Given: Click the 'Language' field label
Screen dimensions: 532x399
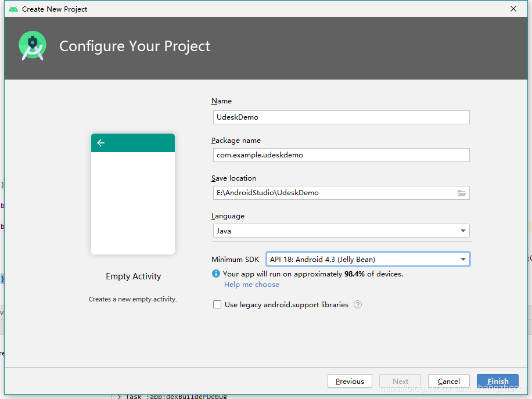Looking at the screenshot, I should [228, 216].
